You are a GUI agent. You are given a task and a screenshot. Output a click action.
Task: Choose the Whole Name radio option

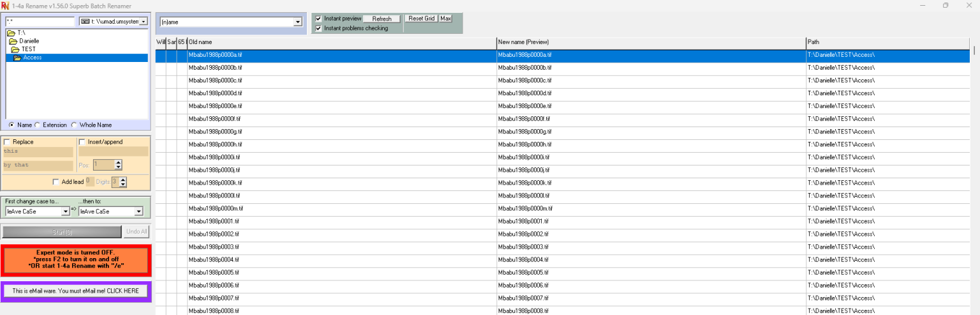click(x=74, y=125)
